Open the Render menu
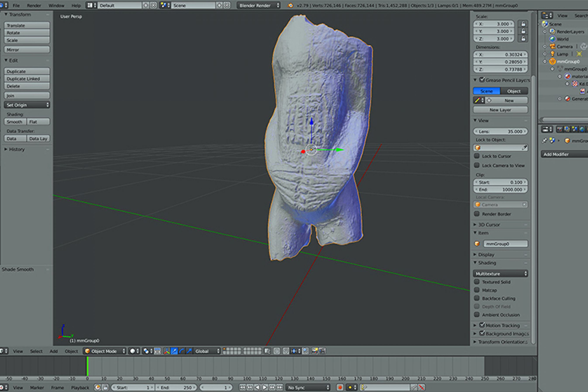Image resolution: width=588 pixels, height=392 pixels. coord(34,5)
